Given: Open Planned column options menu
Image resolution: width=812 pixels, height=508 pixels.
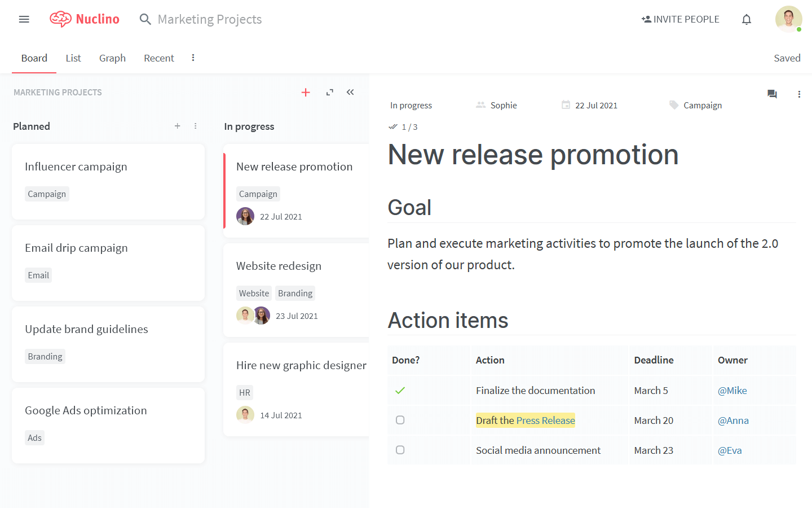Looking at the screenshot, I should pyautogui.click(x=196, y=126).
